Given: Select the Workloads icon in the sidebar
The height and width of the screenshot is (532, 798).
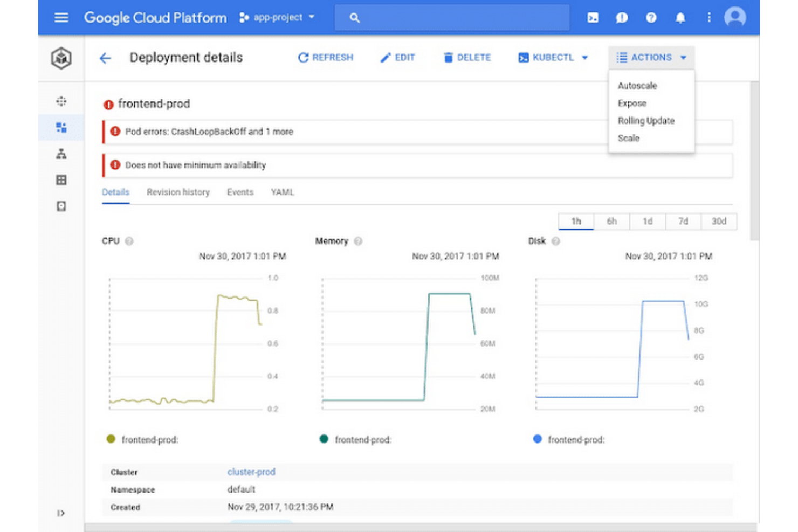Looking at the screenshot, I should (61, 128).
